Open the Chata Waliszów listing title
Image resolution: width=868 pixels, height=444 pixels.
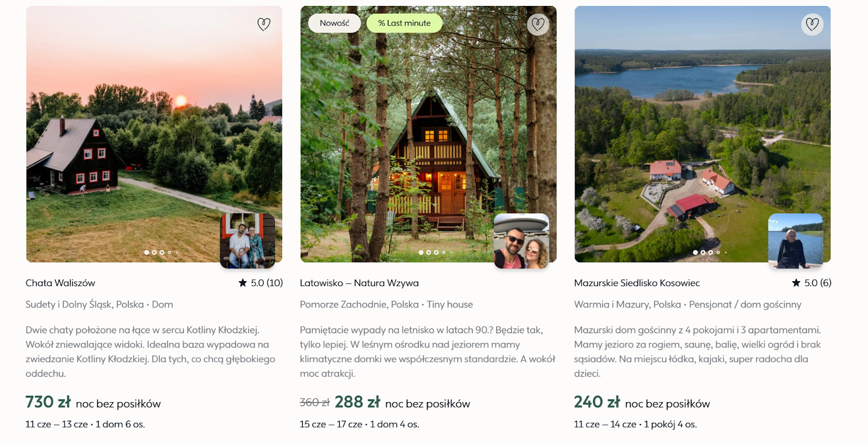[60, 283]
